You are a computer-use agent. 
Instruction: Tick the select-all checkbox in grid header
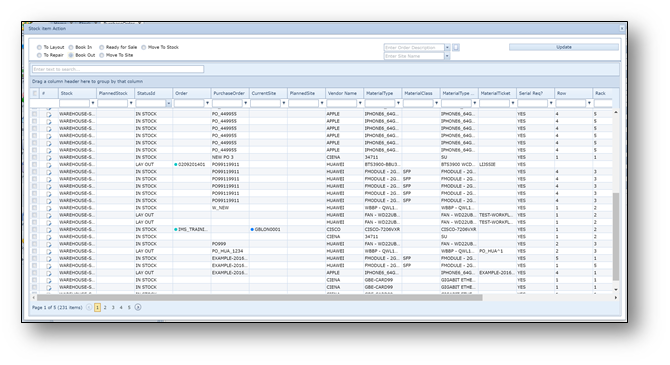[35, 93]
